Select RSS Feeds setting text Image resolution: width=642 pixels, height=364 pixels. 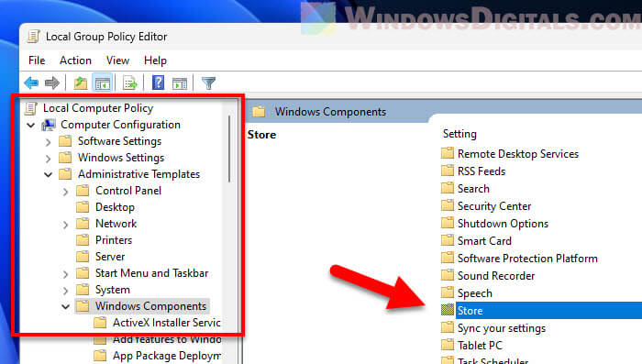tap(481, 171)
